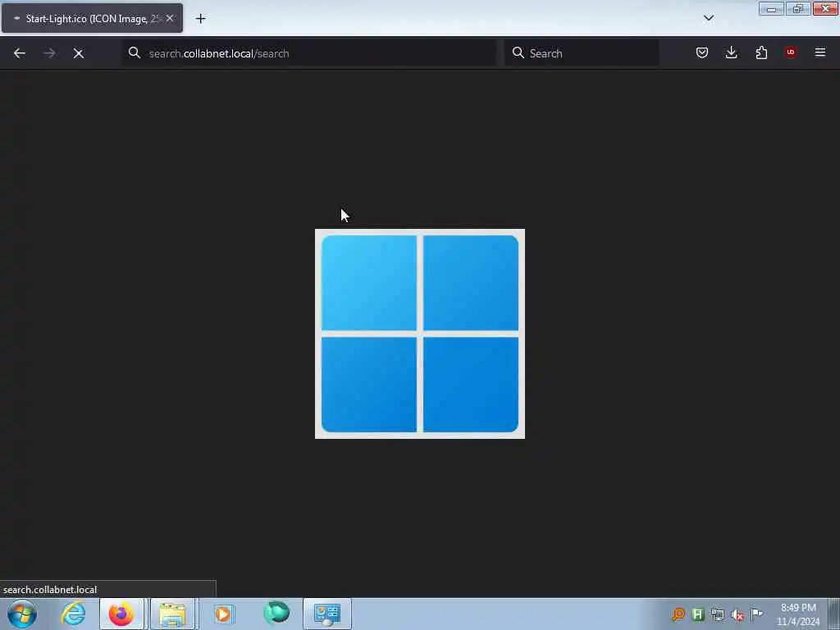Expand the list all tabs dropdown

click(x=709, y=18)
